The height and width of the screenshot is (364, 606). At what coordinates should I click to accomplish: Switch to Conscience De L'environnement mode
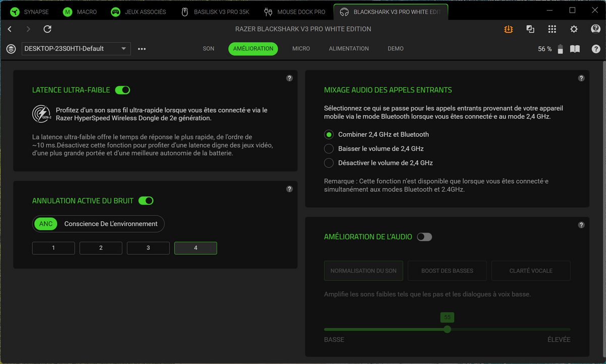click(111, 224)
